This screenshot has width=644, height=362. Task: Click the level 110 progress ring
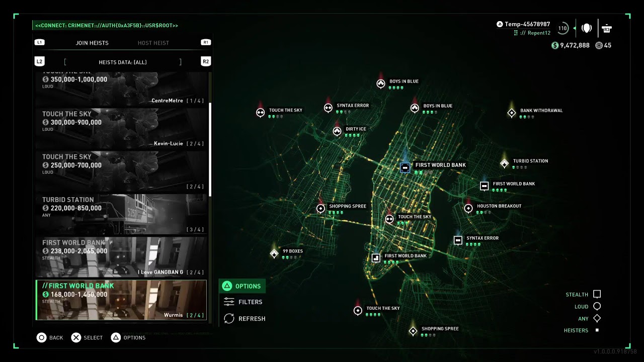(563, 28)
